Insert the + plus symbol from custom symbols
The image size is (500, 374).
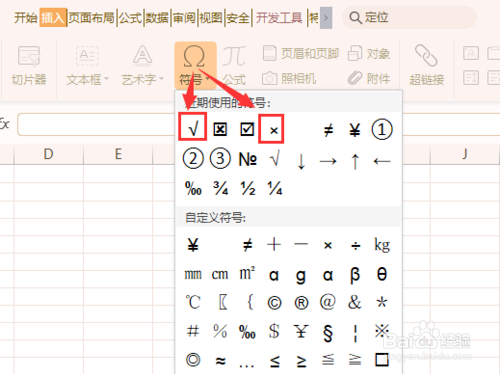point(274,245)
